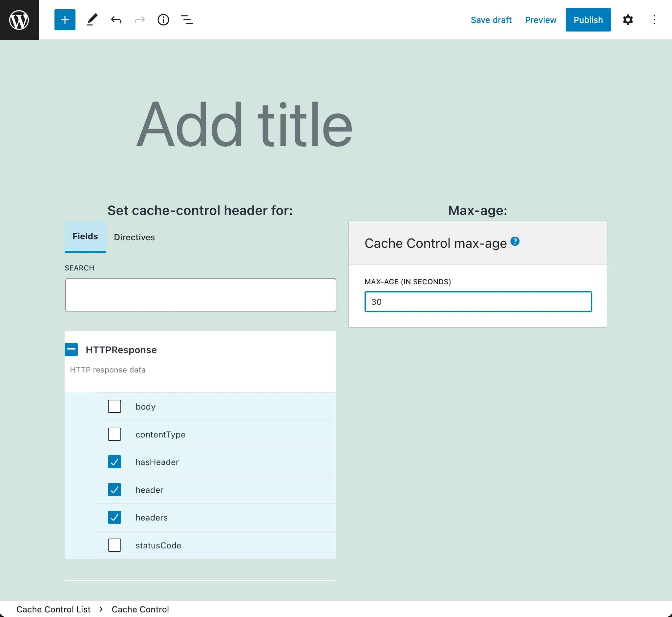
Task: Click the three-dot more options icon
Action: tap(654, 19)
